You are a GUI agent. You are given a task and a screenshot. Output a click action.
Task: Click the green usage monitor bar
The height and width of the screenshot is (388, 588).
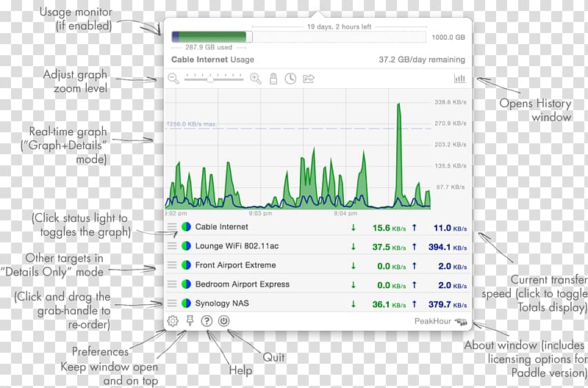coord(210,37)
